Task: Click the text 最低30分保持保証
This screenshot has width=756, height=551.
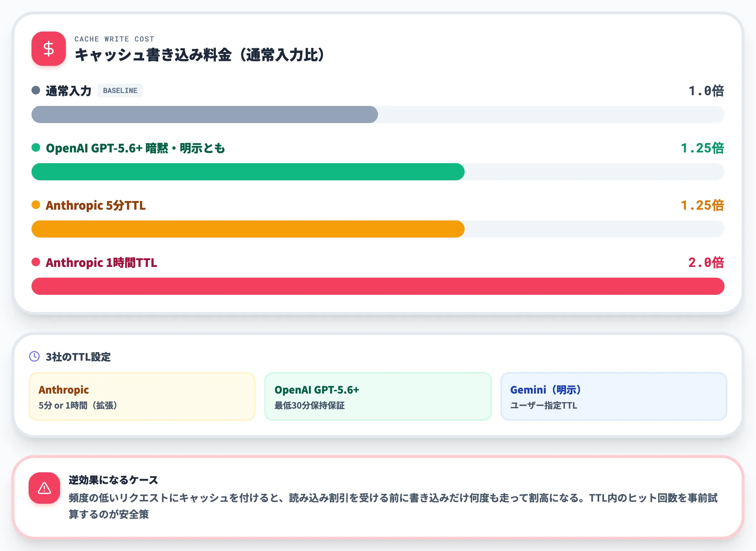Action: (x=310, y=405)
